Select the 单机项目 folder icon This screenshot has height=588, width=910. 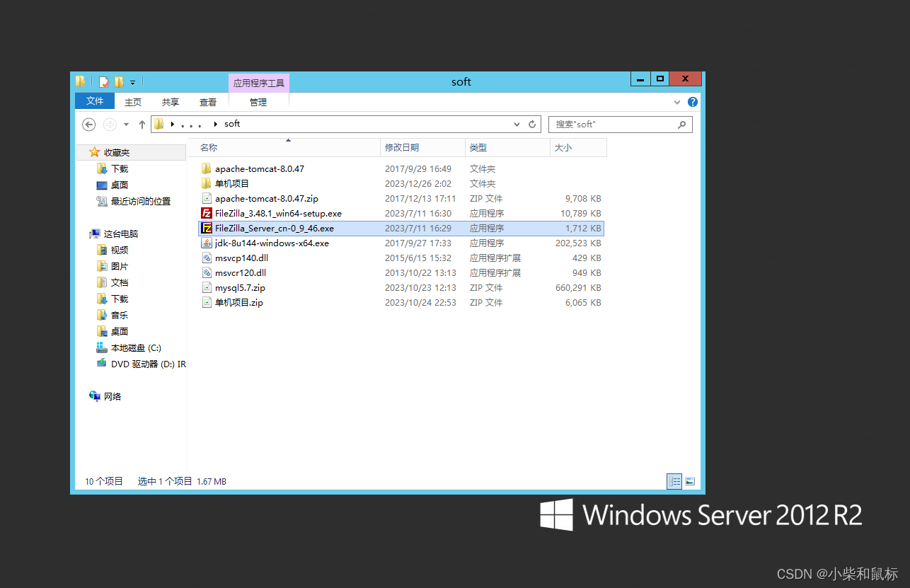[x=207, y=184]
